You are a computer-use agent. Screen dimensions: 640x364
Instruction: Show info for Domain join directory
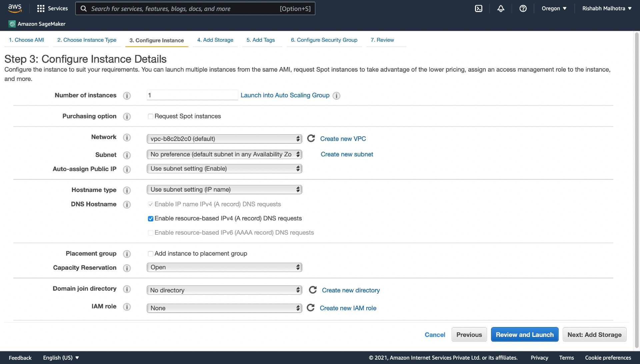click(x=127, y=289)
